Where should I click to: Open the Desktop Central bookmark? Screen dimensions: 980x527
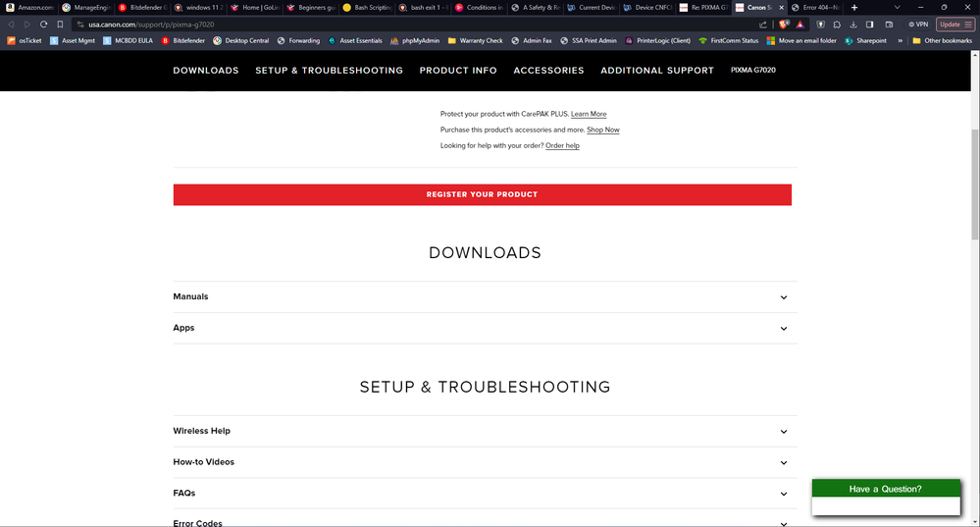(x=240, y=40)
